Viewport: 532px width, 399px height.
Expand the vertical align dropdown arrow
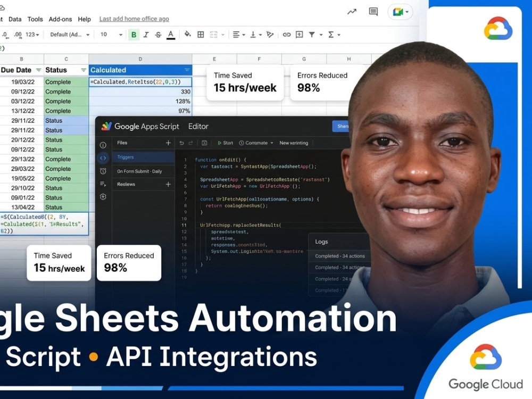[x=260, y=35]
